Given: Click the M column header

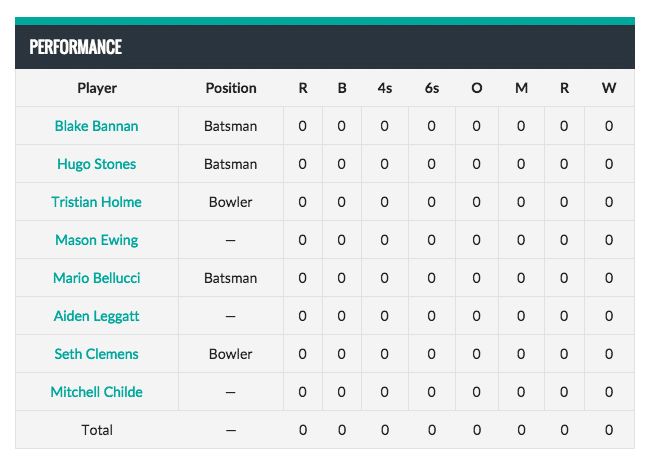Looking at the screenshot, I should pyautogui.click(x=521, y=88).
